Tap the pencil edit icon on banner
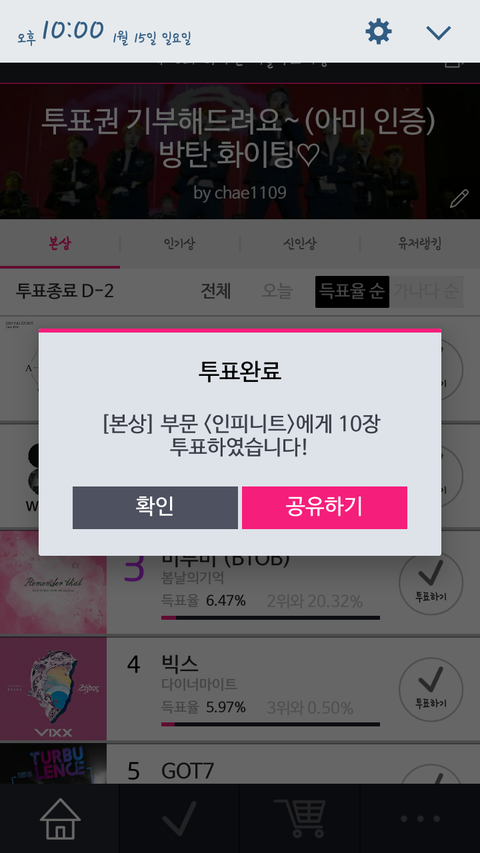The height and width of the screenshot is (853, 480). [459, 199]
